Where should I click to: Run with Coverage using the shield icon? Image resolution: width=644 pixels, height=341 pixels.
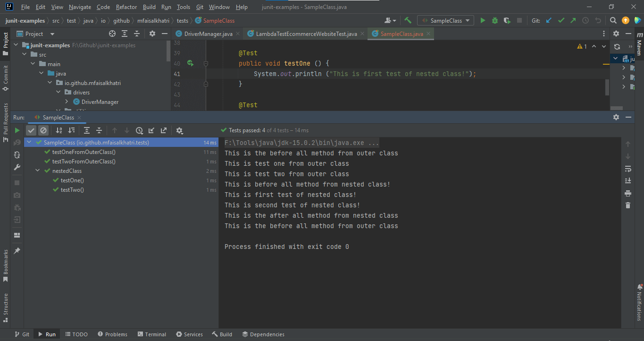click(x=507, y=20)
